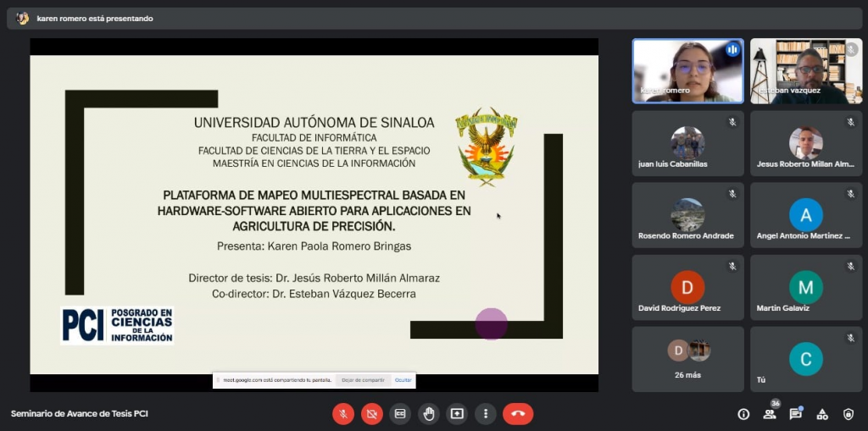Click muted mic icon on Jesus Roberto tile

click(x=851, y=122)
